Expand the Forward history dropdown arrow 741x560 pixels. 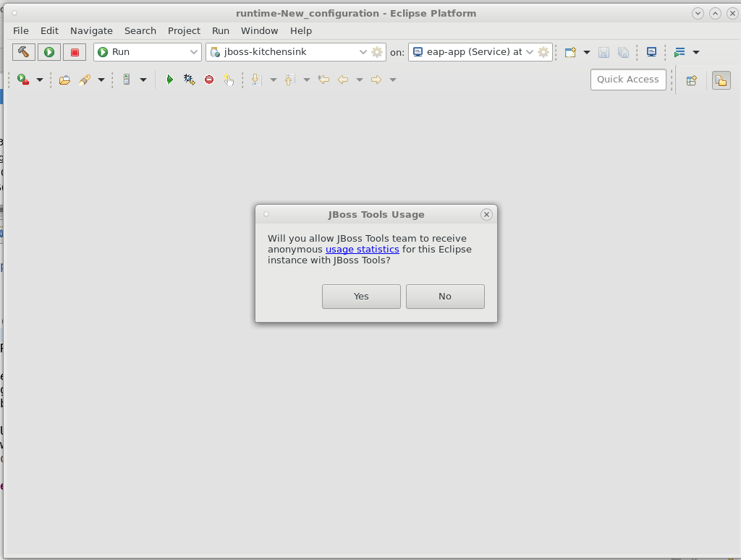[393, 80]
